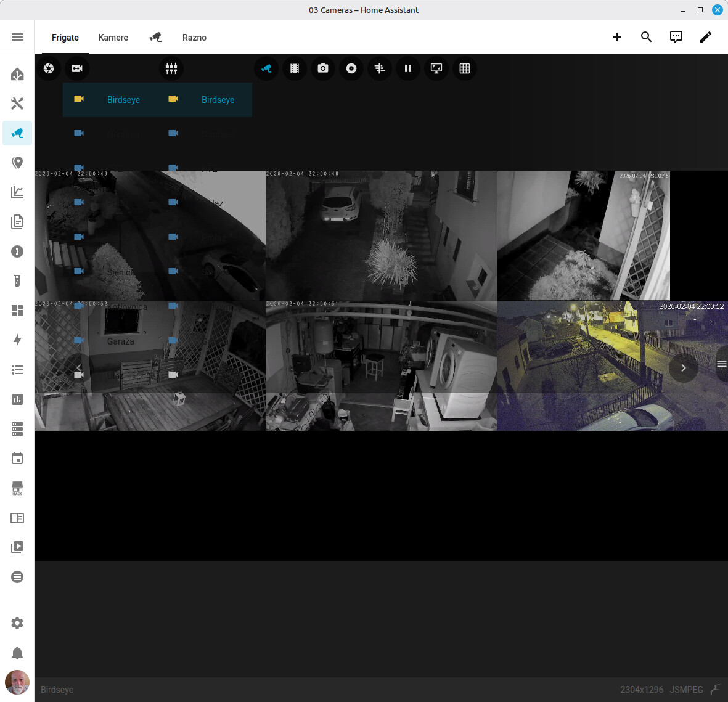The image size is (728, 702).
Task: Open HACS store from the sidebar
Action: click(x=17, y=488)
